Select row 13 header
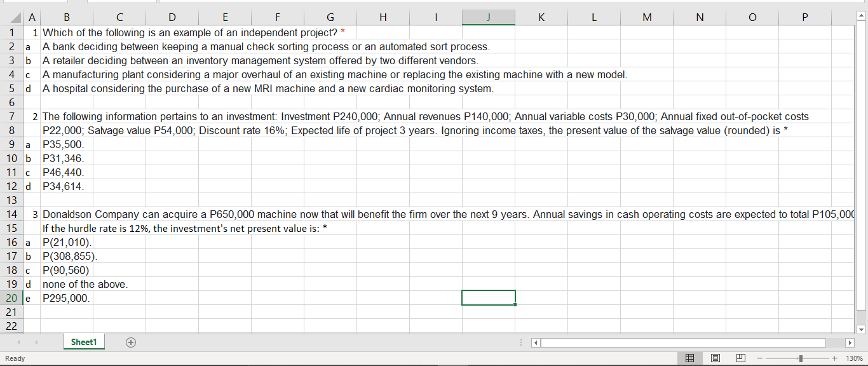 11,200
